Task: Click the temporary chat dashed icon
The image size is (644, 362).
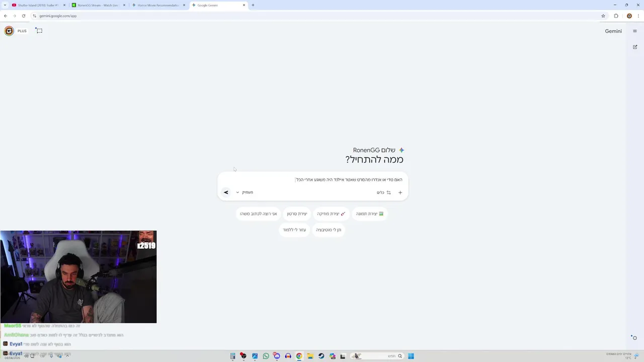Action: pos(39,31)
